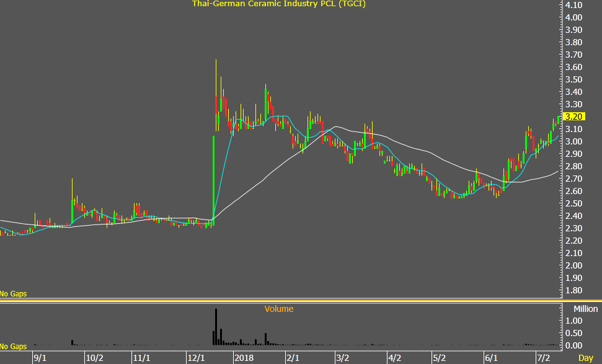Click the tall green December breakout candle
The width and height of the screenshot is (602, 364).
[213, 180]
